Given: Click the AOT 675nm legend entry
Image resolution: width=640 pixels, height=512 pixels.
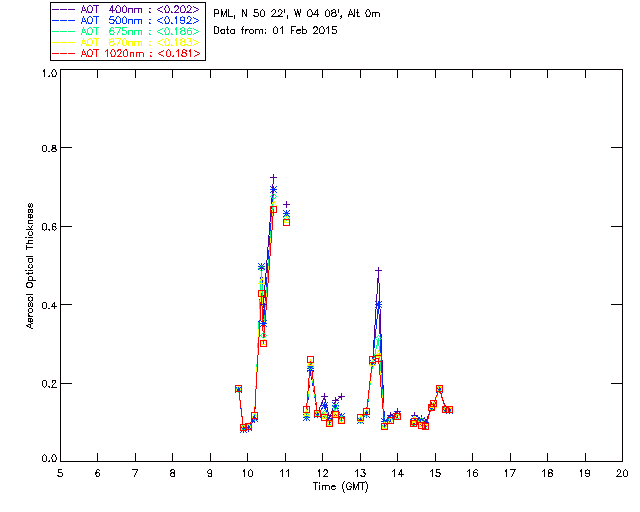Looking at the screenshot, I should click(126, 31).
